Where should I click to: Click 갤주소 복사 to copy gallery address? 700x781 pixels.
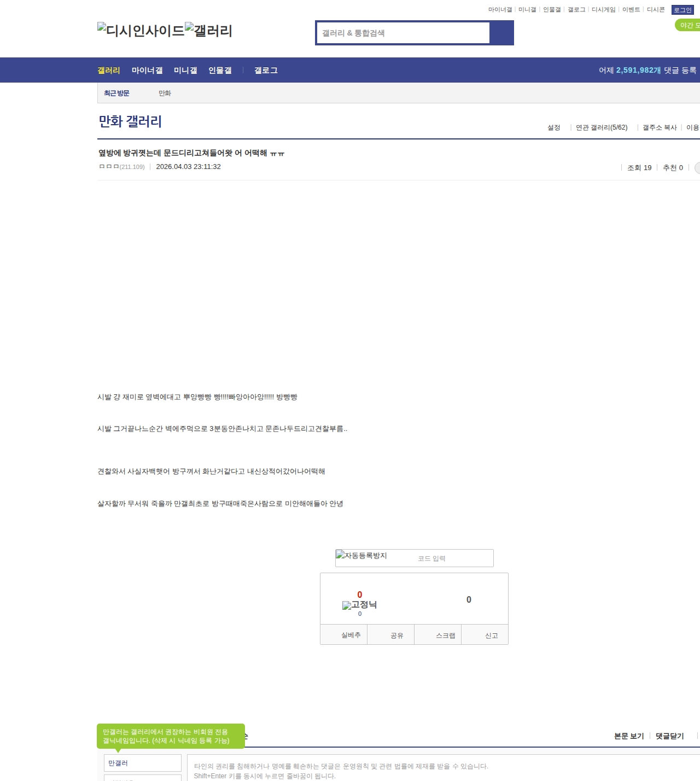[x=660, y=127]
